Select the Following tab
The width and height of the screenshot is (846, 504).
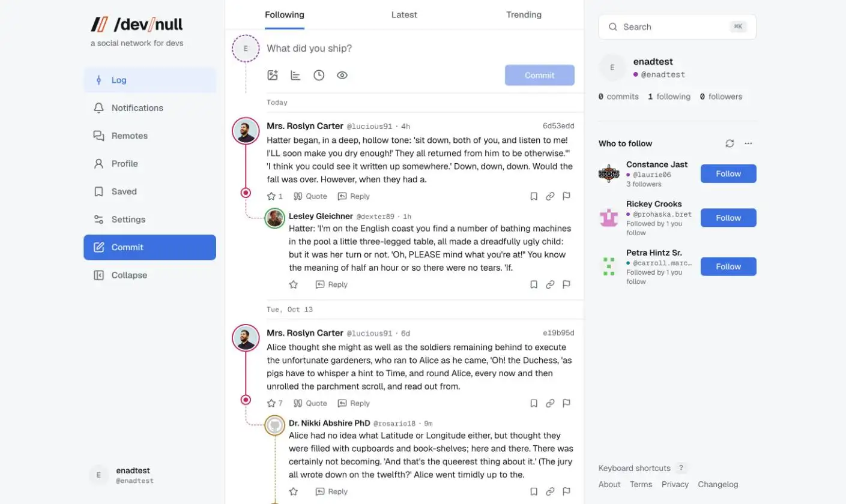click(285, 14)
